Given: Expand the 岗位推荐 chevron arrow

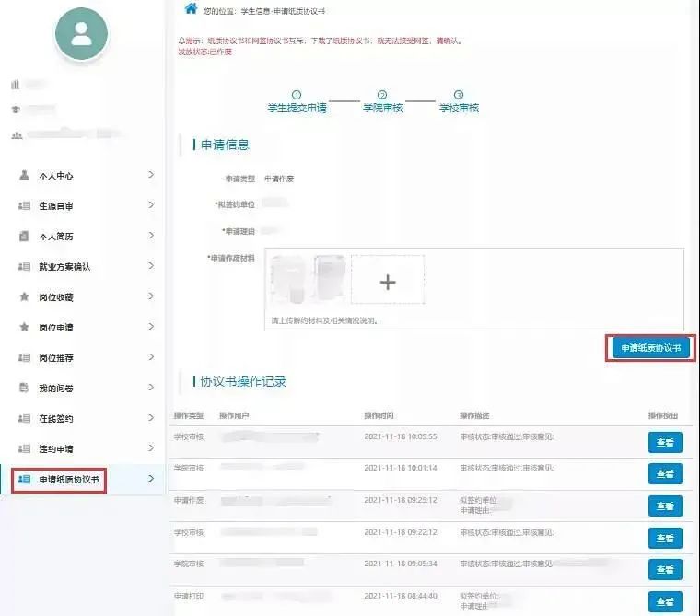Looking at the screenshot, I should tap(151, 357).
